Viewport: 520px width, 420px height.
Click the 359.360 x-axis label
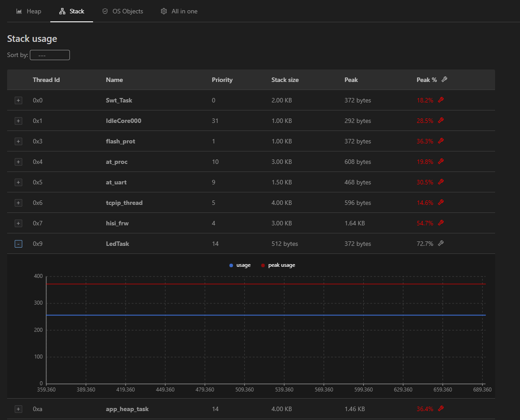click(46, 389)
